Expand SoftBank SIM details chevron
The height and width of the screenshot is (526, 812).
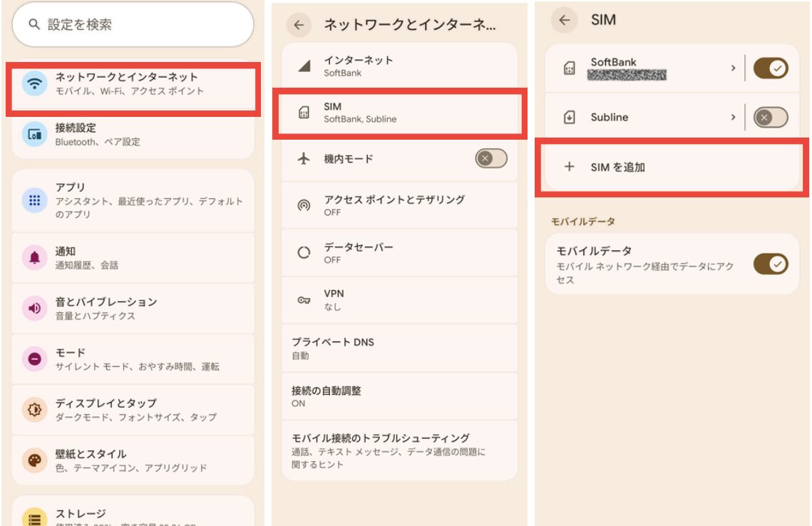[733, 68]
